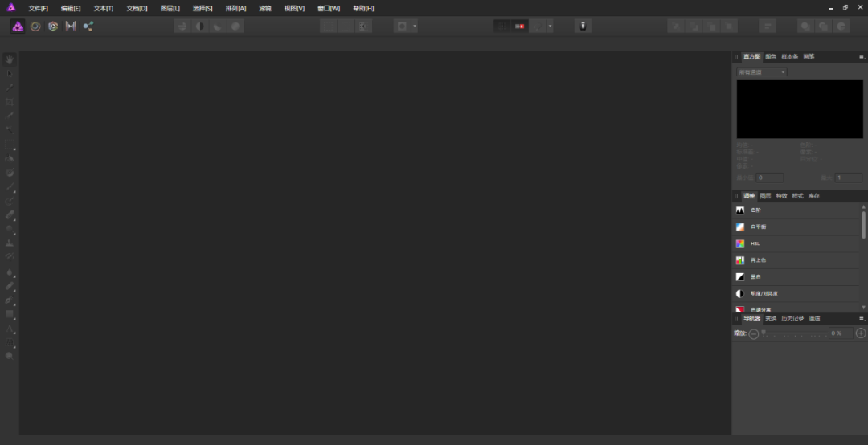Click the navigator zoom-in plus button
The height and width of the screenshot is (445, 868).
(861, 333)
